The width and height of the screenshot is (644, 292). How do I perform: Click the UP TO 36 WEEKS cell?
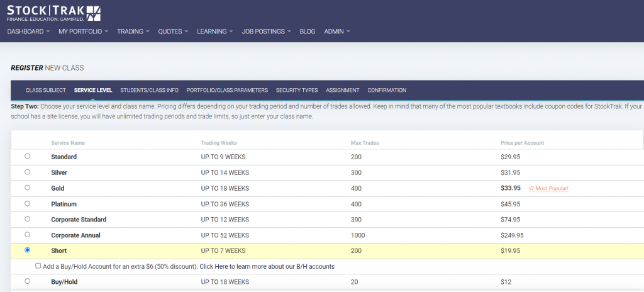click(225, 204)
